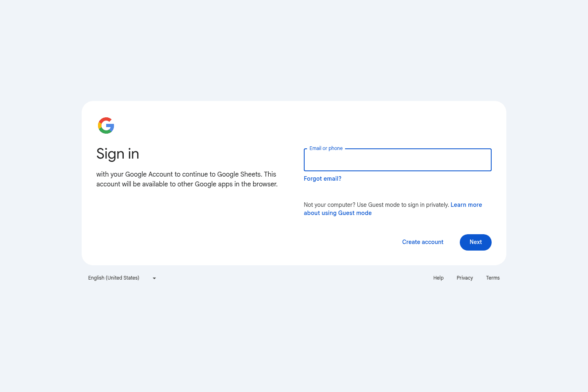The image size is (588, 392).
Task: Open the Terms page
Action: pyautogui.click(x=493, y=278)
